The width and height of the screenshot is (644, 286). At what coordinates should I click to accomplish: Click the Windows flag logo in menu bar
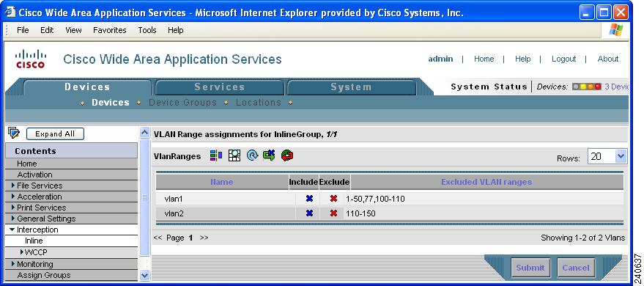pos(616,30)
